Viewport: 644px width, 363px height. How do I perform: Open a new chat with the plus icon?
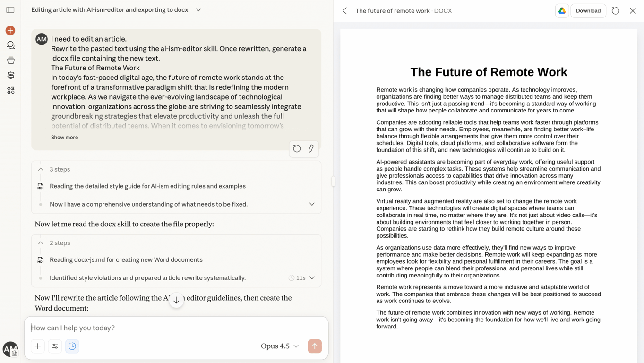pyautogui.click(x=10, y=30)
